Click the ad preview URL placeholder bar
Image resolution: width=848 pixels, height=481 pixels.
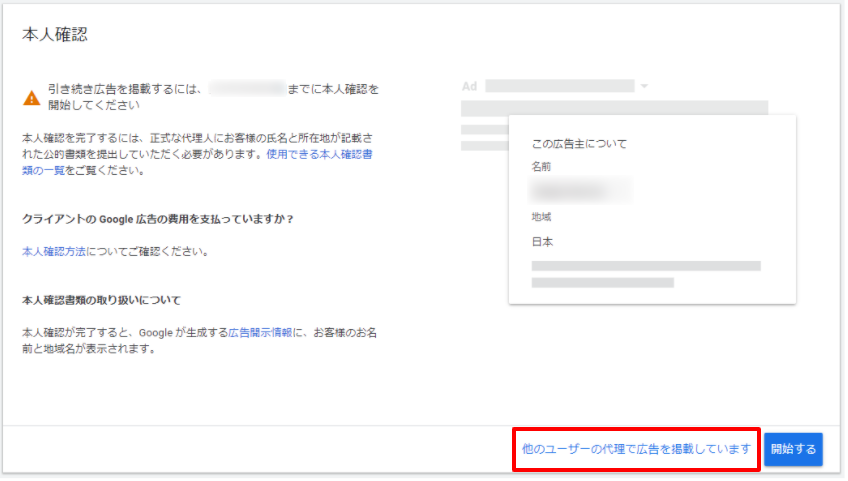(x=559, y=86)
